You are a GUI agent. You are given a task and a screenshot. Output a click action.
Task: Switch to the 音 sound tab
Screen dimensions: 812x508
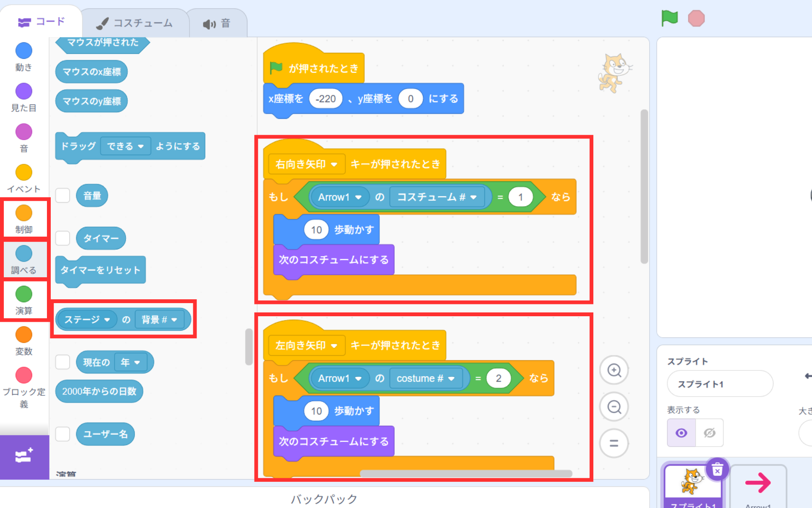(x=217, y=24)
